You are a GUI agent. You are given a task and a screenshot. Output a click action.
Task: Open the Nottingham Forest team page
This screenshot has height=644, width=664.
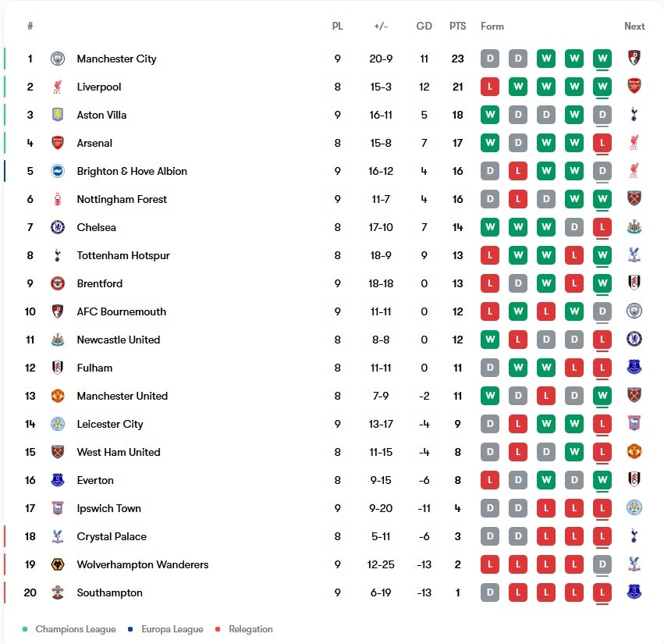(122, 199)
